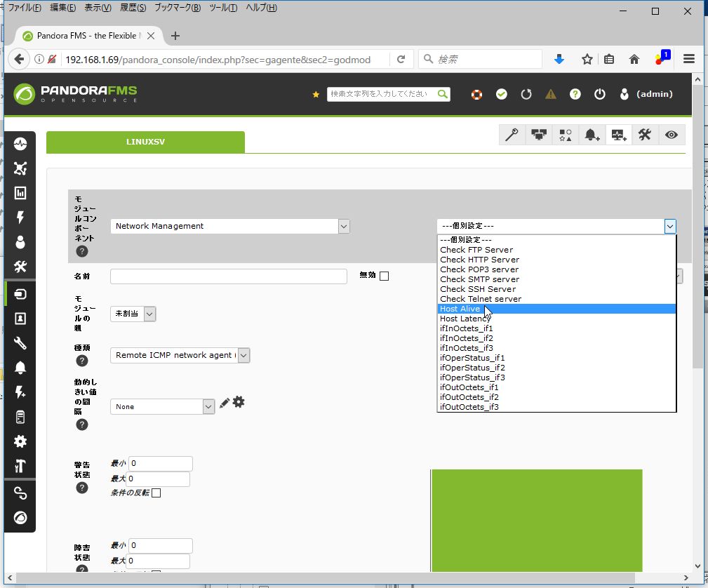
Task: Open the gear Setup sidebar icon
Action: pos(20,441)
